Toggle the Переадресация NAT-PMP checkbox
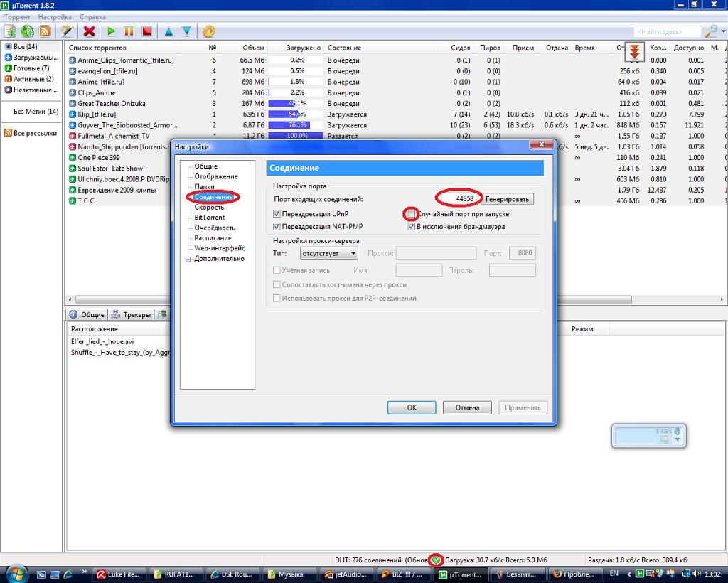The height and width of the screenshot is (583, 728). coord(277,227)
